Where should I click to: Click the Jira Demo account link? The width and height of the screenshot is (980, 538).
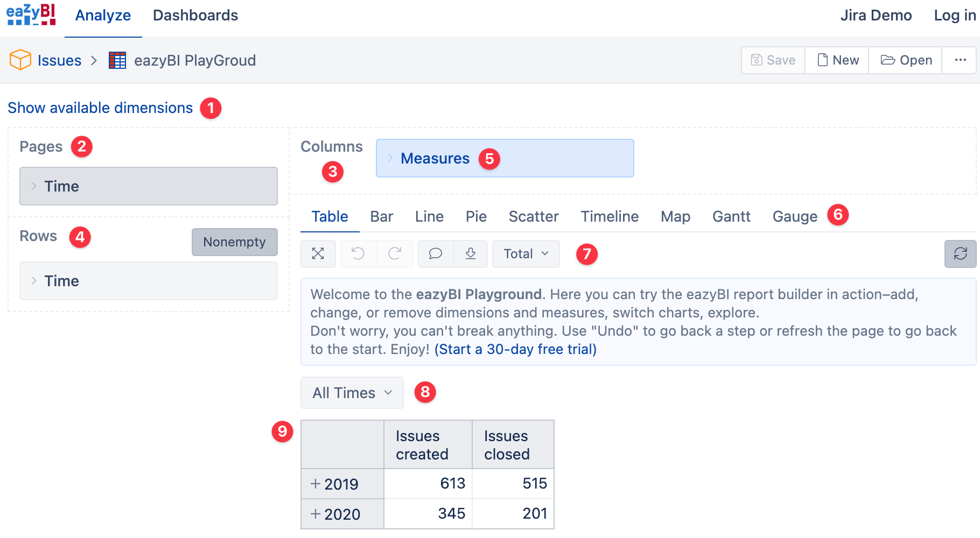(876, 16)
